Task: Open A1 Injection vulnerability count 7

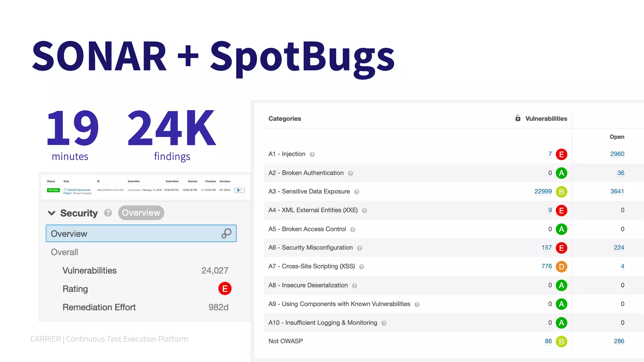Action: [x=550, y=154]
